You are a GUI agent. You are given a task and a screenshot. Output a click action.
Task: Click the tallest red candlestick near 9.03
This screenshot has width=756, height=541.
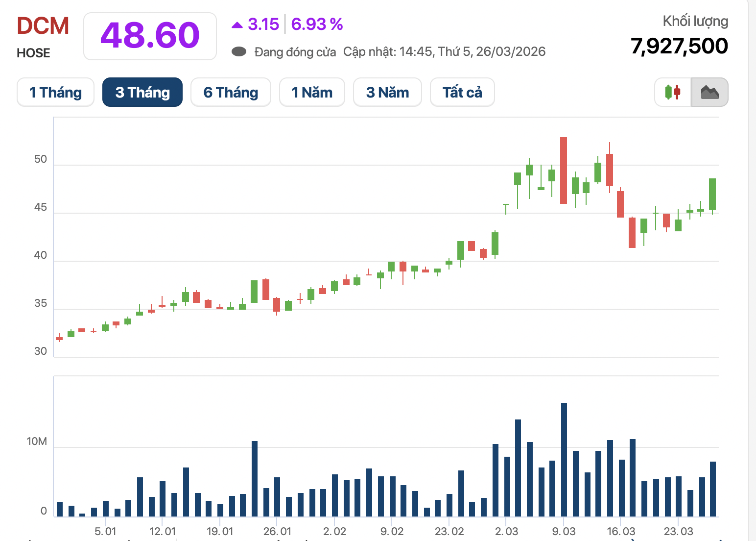[x=564, y=171]
